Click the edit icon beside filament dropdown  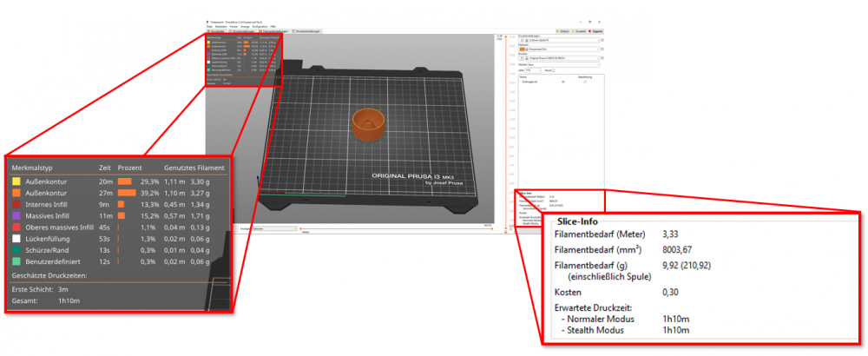(x=602, y=49)
